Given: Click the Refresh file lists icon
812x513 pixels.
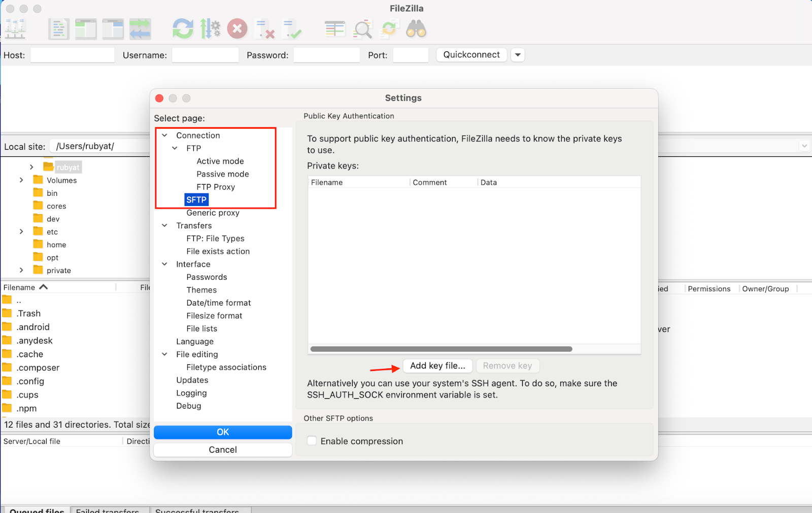Looking at the screenshot, I should pyautogui.click(x=183, y=29).
